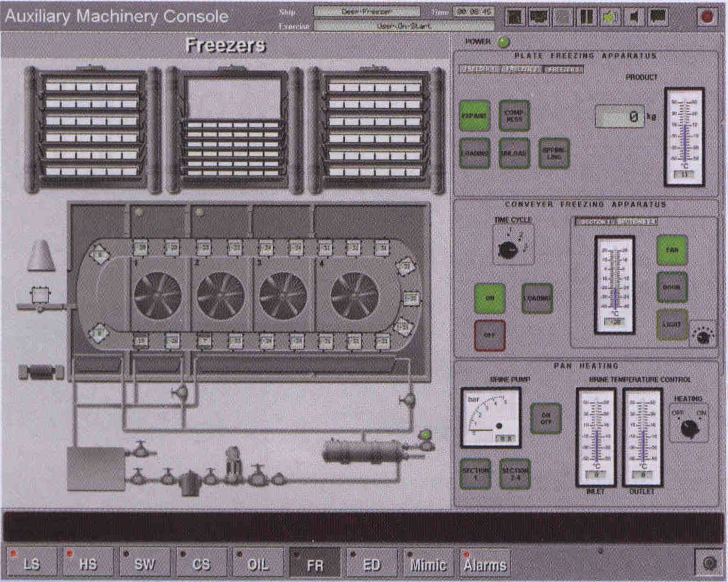This screenshot has height=582, width=728.
Task: Click the round icon at bottom right
Action: tap(709, 564)
